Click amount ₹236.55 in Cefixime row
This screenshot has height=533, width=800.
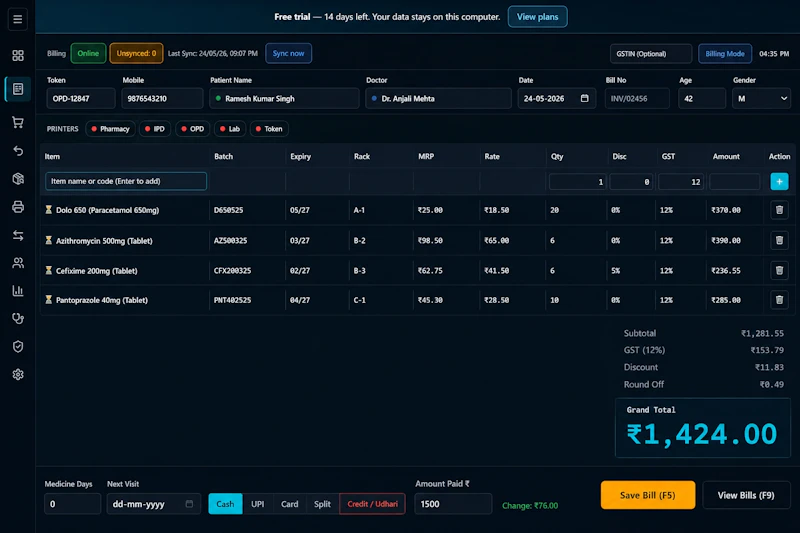(x=726, y=270)
